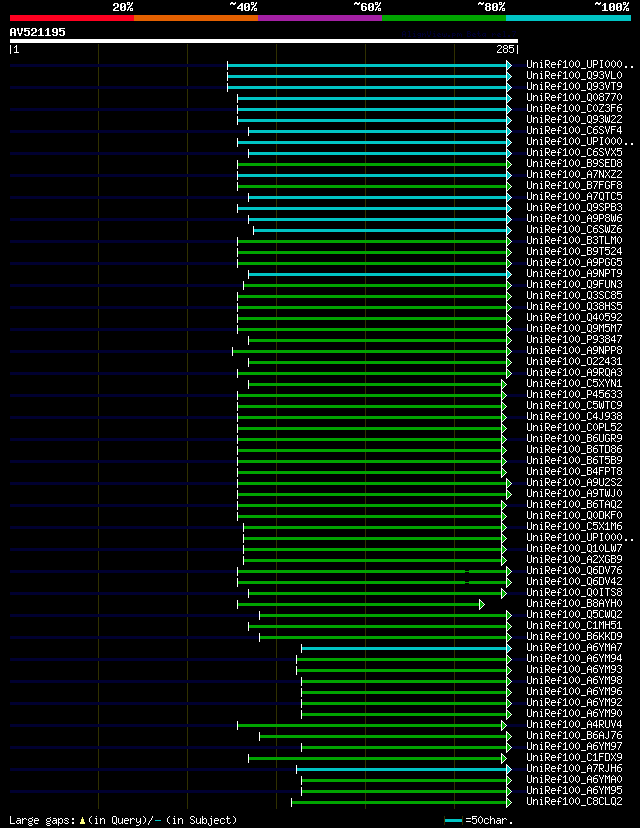
Task: Open hit UniRef100_Q93W22
Action: tap(574, 119)
